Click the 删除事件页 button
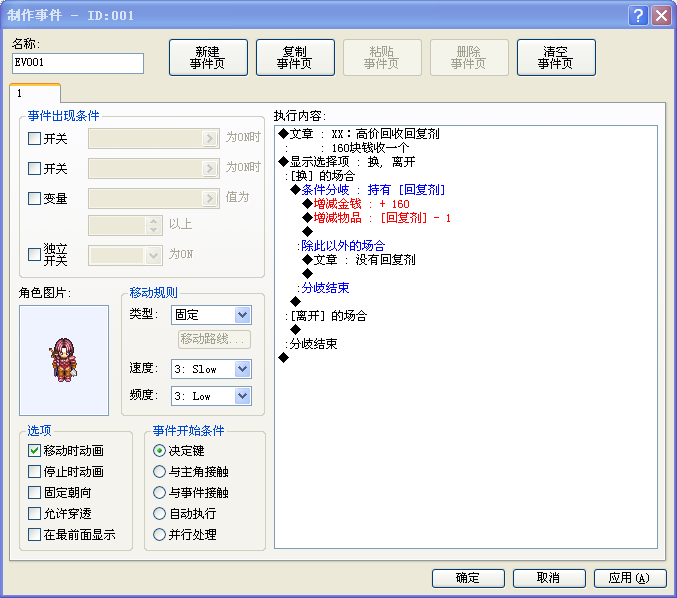The image size is (677, 598). tap(469, 57)
